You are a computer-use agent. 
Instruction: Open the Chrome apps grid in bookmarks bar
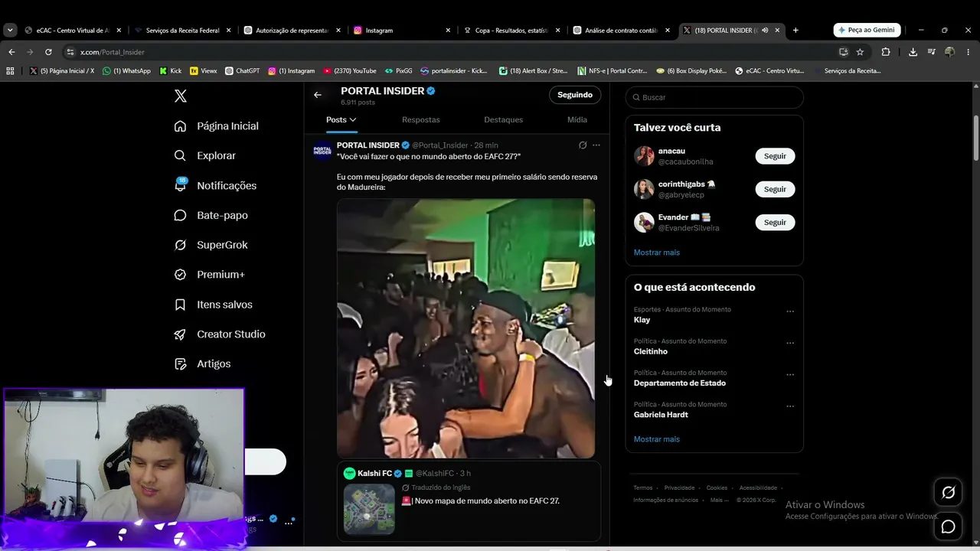pyautogui.click(x=10, y=71)
